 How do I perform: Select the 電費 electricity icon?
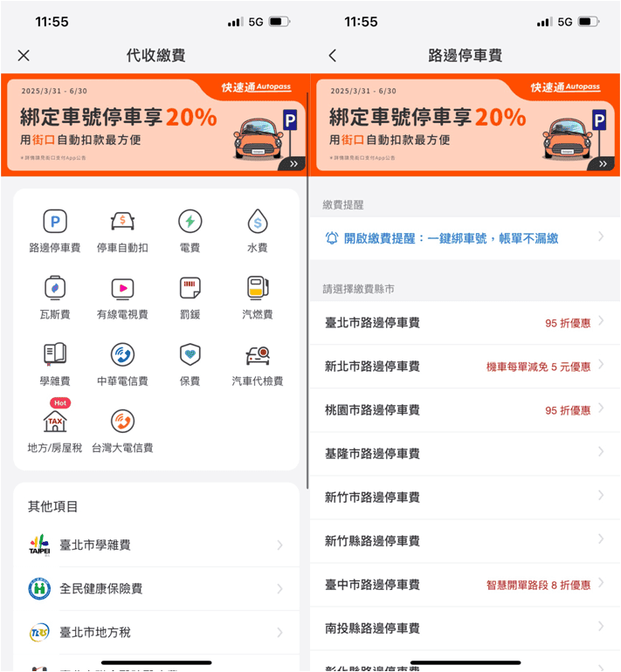(x=190, y=222)
